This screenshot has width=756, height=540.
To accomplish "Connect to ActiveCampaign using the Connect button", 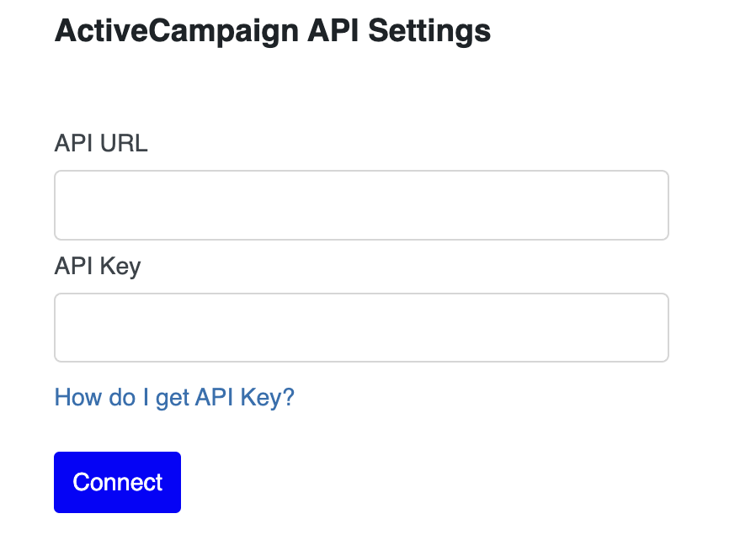I will tap(117, 482).
